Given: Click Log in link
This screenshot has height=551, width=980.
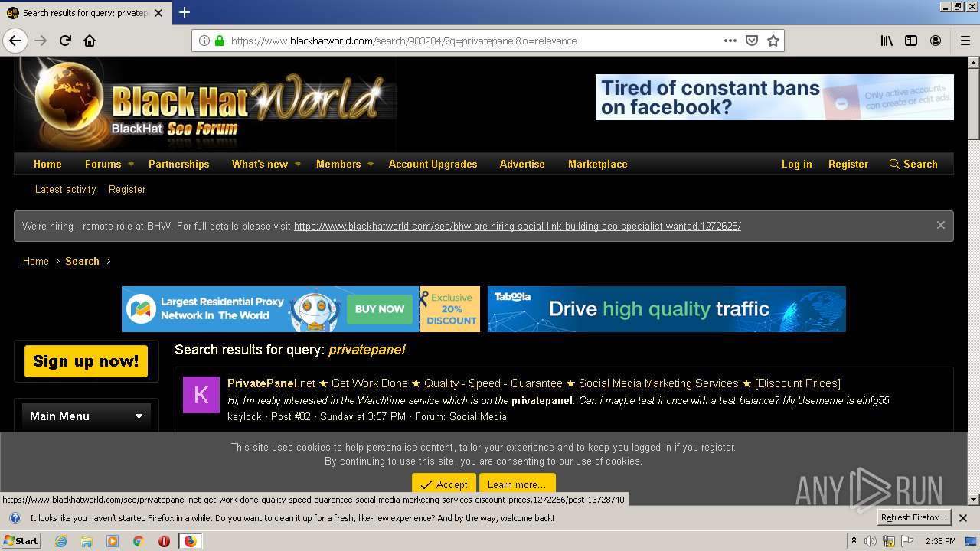Looking at the screenshot, I should click(796, 164).
